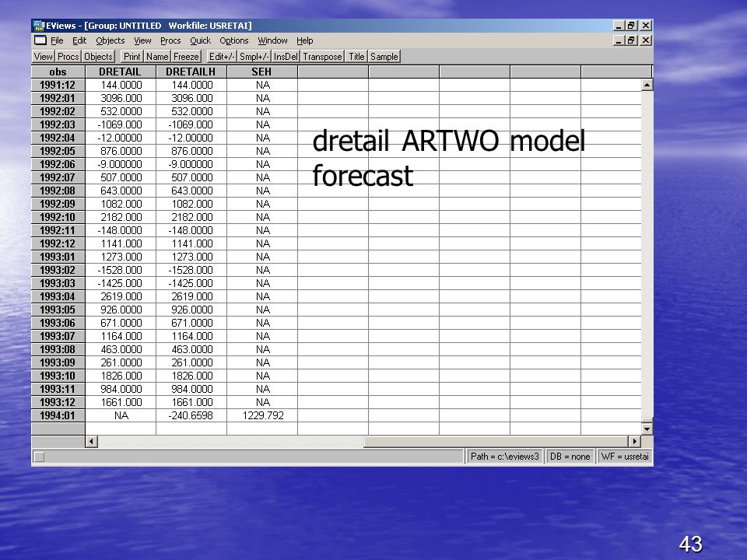Click the horizontal scrollbar thumb
The height and width of the screenshot is (560, 747).
(x=496, y=442)
